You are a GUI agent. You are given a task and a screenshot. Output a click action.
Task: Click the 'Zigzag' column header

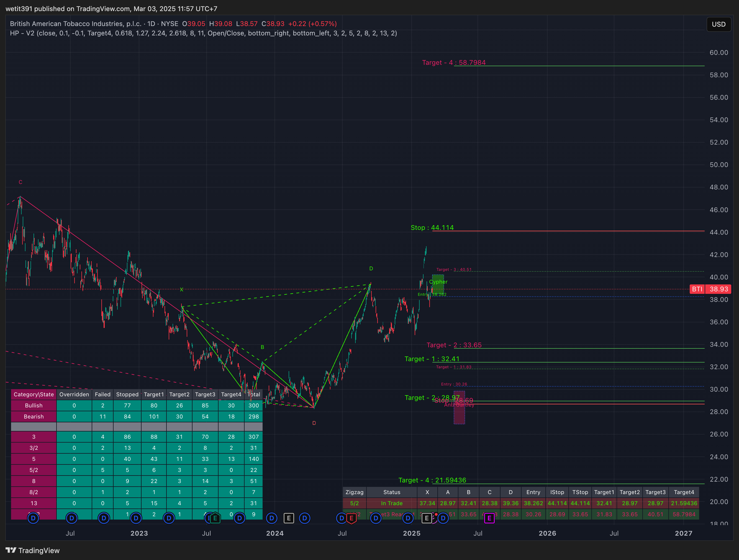(355, 492)
